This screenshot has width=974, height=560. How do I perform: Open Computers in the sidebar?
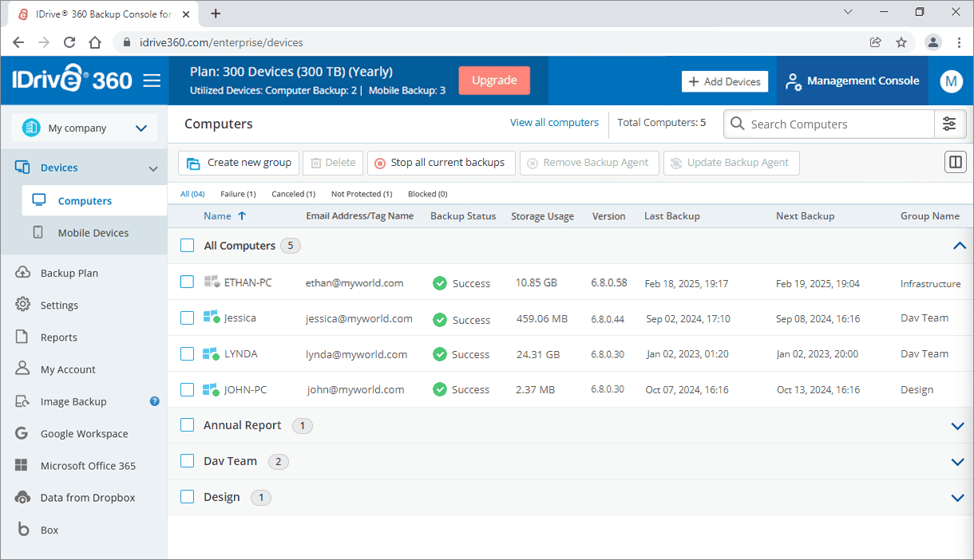point(94,201)
